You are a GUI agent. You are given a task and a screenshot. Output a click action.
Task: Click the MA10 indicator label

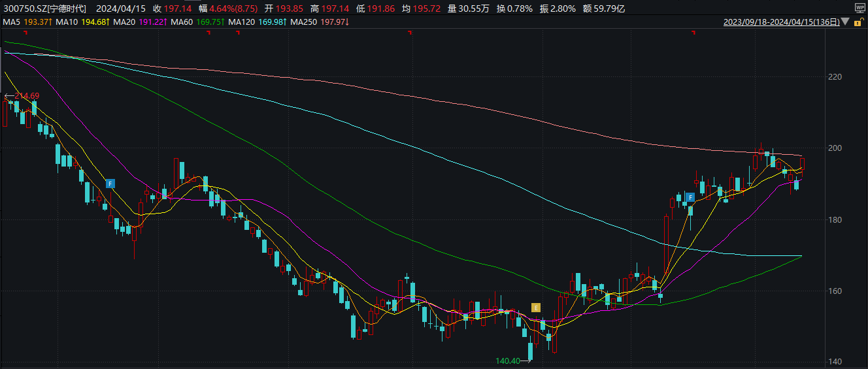pyautogui.click(x=67, y=22)
